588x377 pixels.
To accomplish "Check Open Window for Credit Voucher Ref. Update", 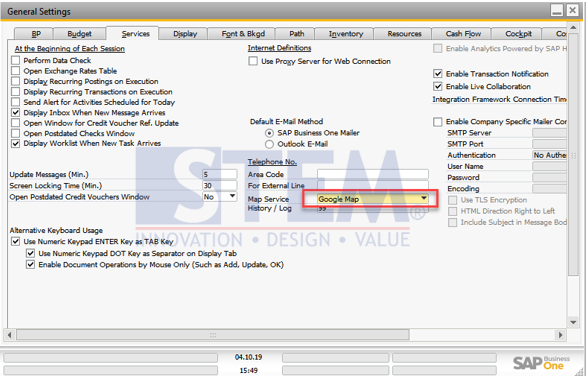I will (x=15, y=123).
